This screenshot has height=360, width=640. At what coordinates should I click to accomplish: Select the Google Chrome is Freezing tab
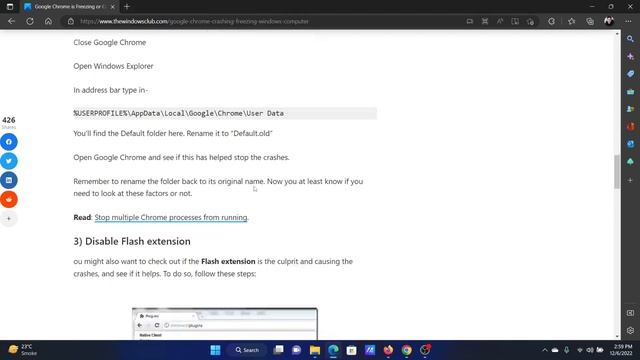(69, 7)
